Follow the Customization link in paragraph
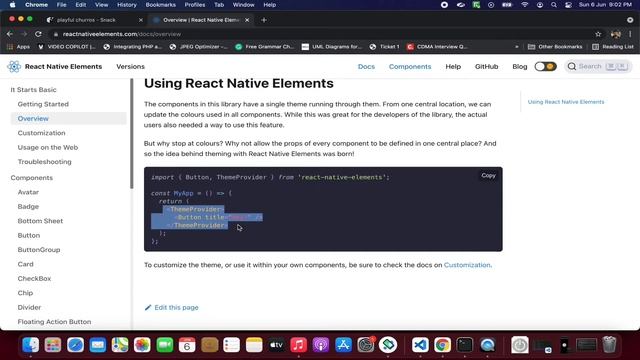Viewport: 640px width, 360px height. point(467,265)
